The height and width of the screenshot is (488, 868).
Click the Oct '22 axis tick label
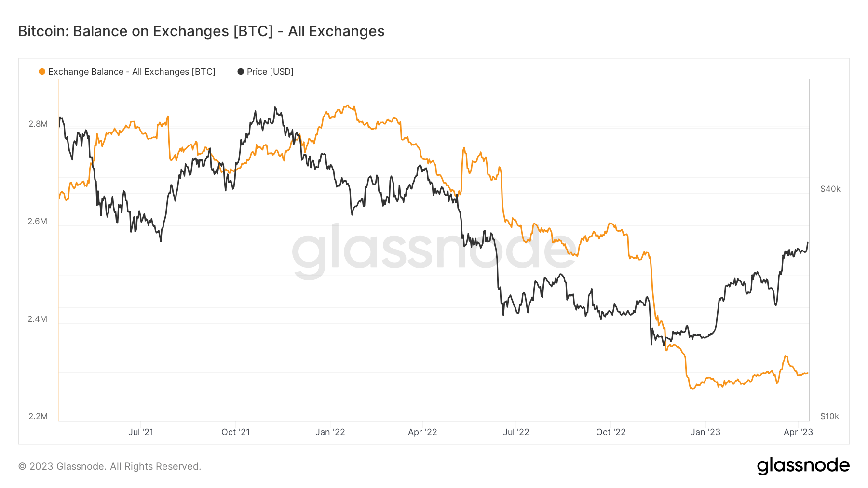click(610, 432)
